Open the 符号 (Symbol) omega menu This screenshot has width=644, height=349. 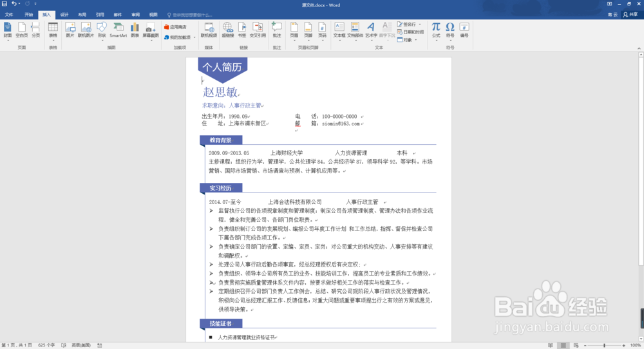(x=450, y=31)
